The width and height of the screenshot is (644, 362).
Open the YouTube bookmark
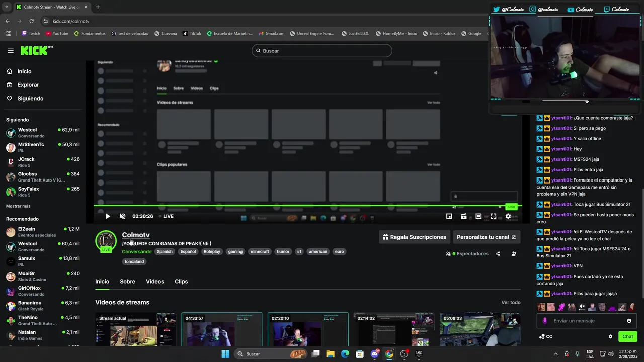coord(57,34)
